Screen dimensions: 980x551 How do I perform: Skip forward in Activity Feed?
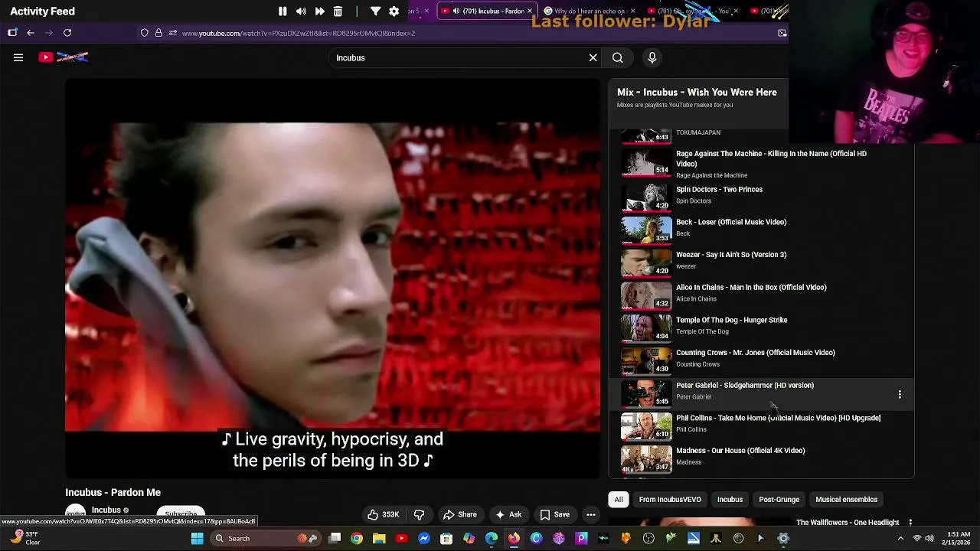click(x=319, y=11)
